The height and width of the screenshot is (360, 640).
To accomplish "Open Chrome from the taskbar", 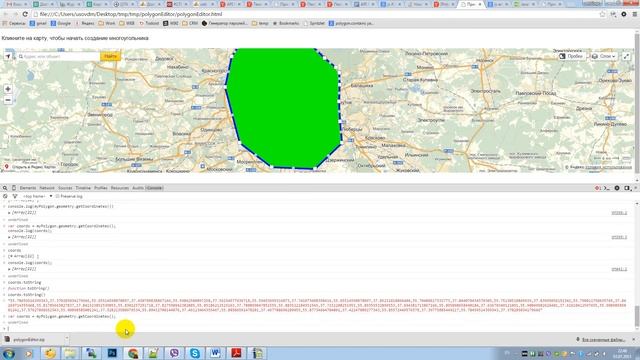I will [133, 353].
